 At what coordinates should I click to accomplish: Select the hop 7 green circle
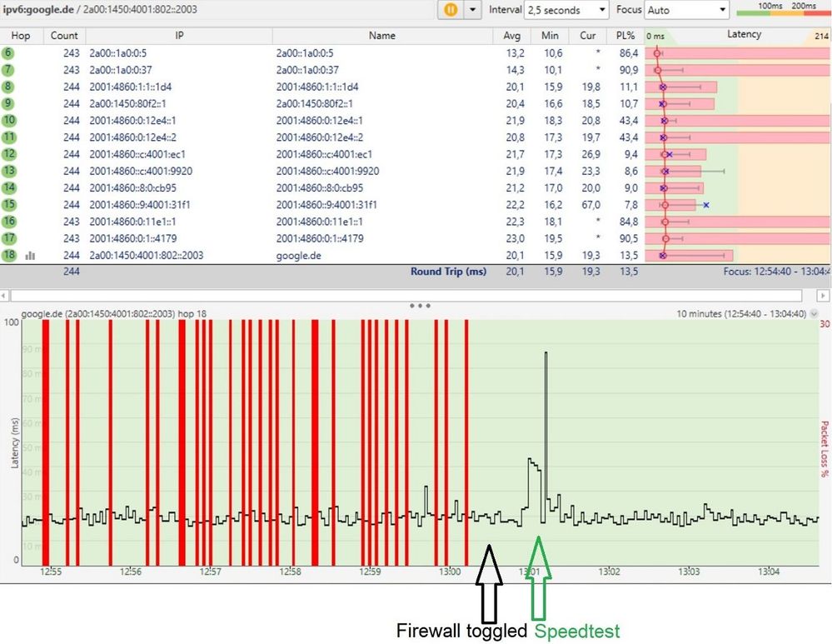8,70
